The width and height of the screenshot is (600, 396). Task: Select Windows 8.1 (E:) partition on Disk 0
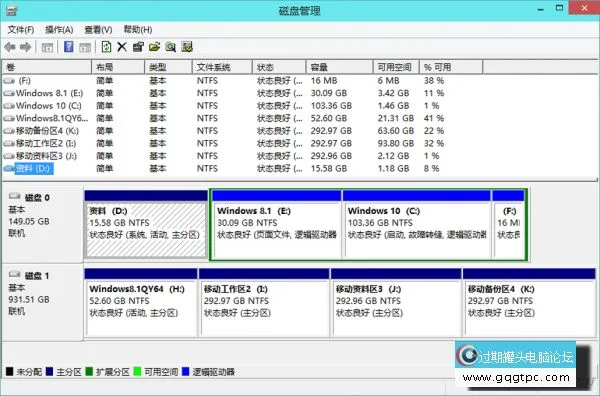(277, 224)
